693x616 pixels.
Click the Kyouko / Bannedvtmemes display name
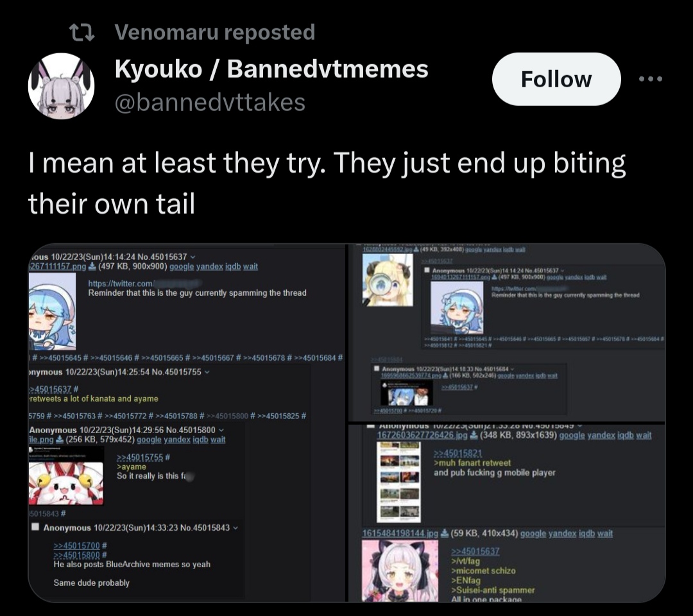pos(271,69)
